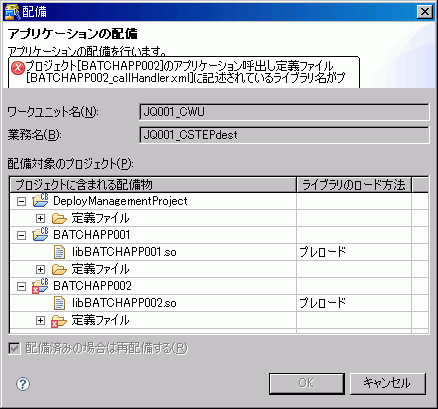Click libBATCHAPP001.so file icon
This screenshot has height=409, width=438.
click(59, 252)
